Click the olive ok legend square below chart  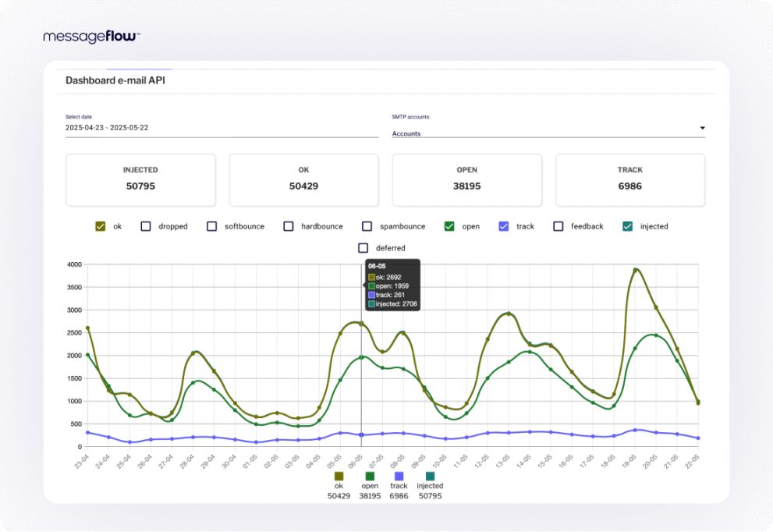coord(339,476)
